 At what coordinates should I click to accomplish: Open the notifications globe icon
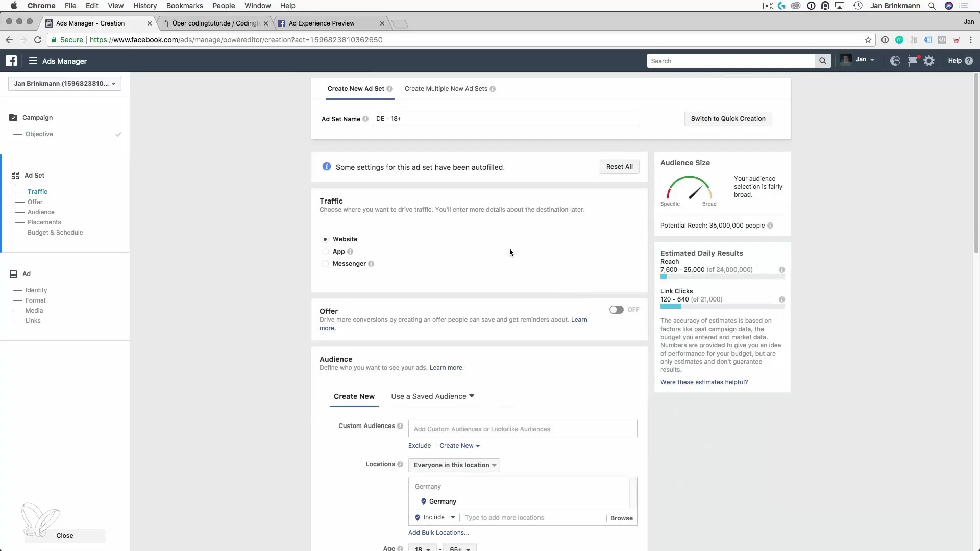[x=895, y=61]
